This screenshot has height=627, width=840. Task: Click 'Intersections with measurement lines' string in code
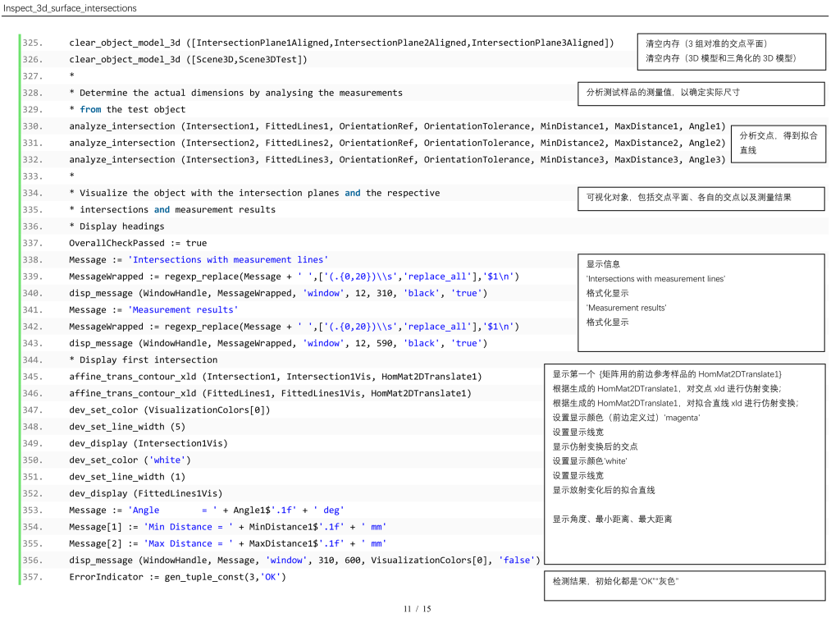click(227, 259)
